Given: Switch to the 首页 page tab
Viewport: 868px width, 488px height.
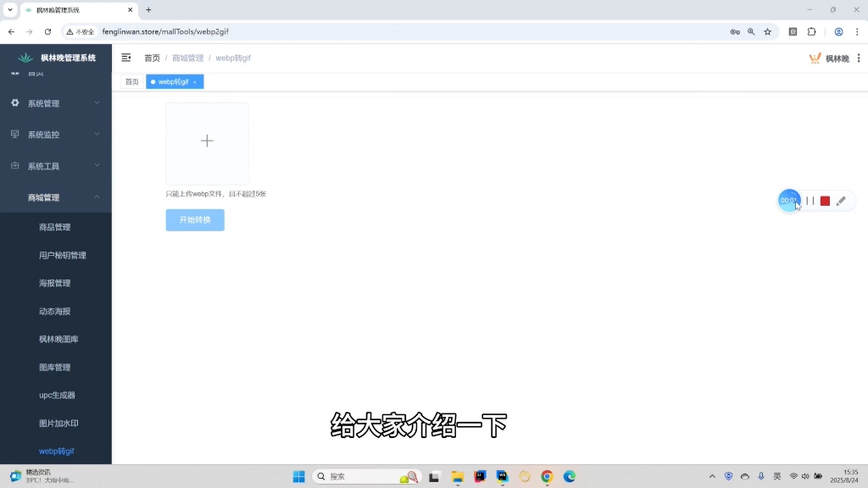Looking at the screenshot, I should click(x=131, y=81).
